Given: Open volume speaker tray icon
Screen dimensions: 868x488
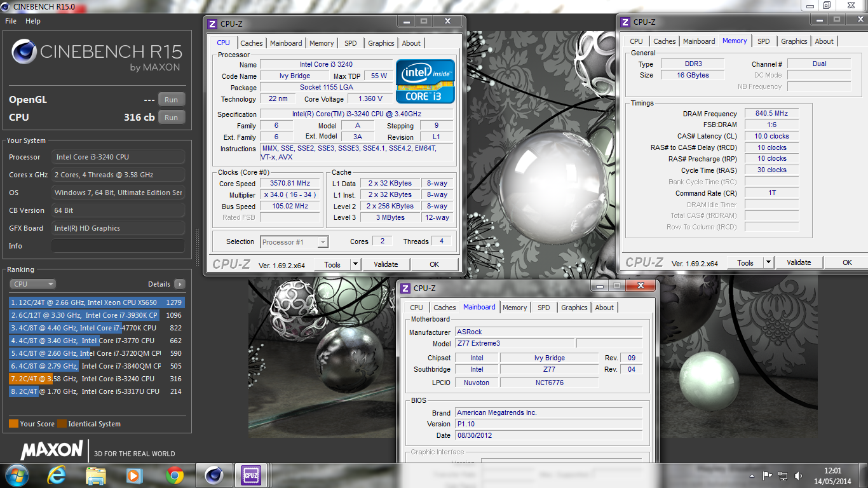Looking at the screenshot, I should (x=798, y=476).
